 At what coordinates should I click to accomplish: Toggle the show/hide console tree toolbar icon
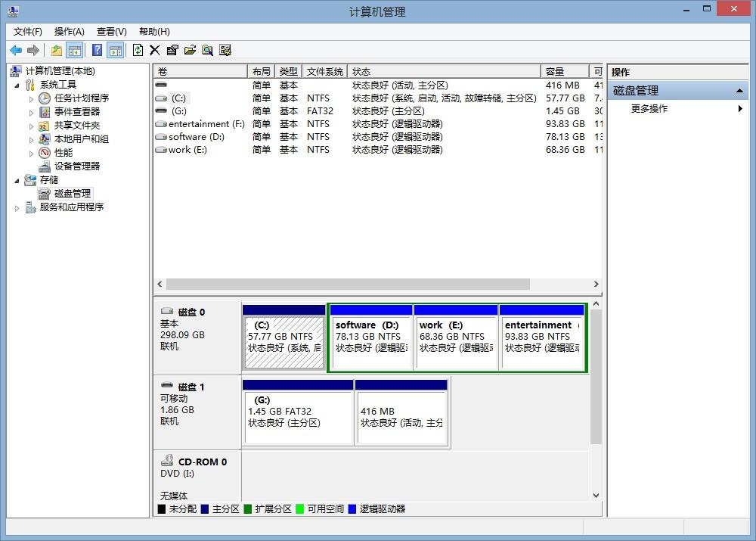pyautogui.click(x=75, y=50)
